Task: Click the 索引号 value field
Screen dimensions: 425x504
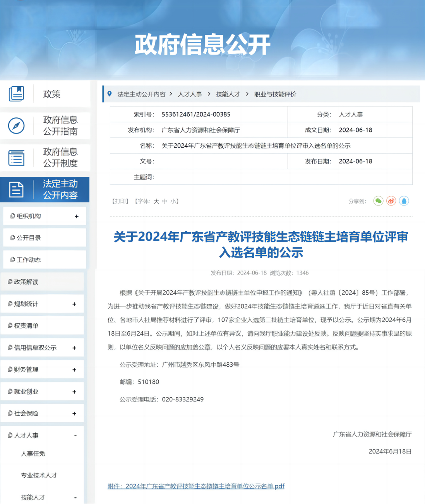Action: (x=196, y=114)
